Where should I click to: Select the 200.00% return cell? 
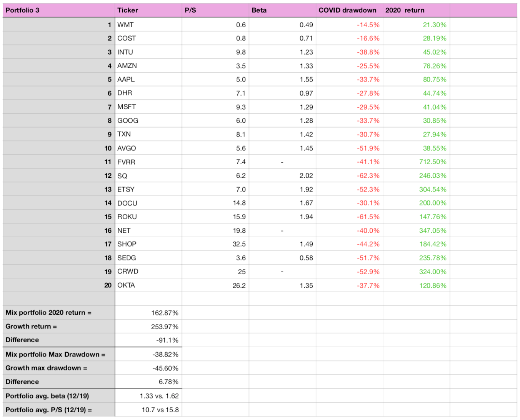pos(416,203)
